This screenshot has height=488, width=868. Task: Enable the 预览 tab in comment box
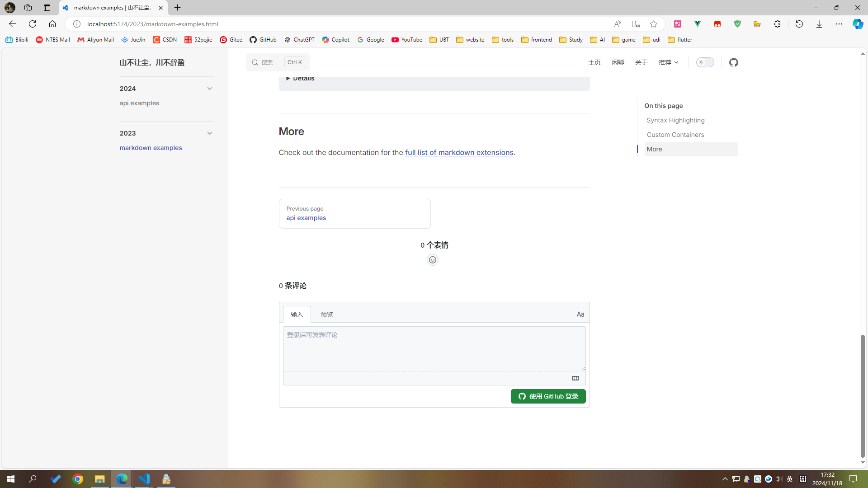327,314
